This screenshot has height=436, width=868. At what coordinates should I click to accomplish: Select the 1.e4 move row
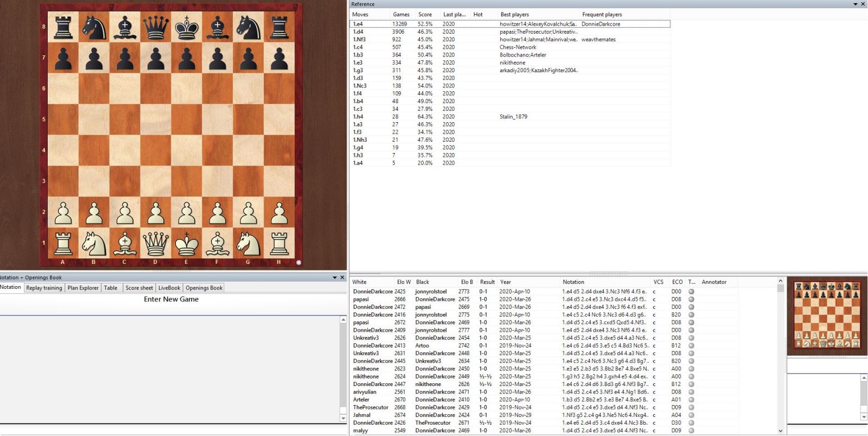(358, 24)
